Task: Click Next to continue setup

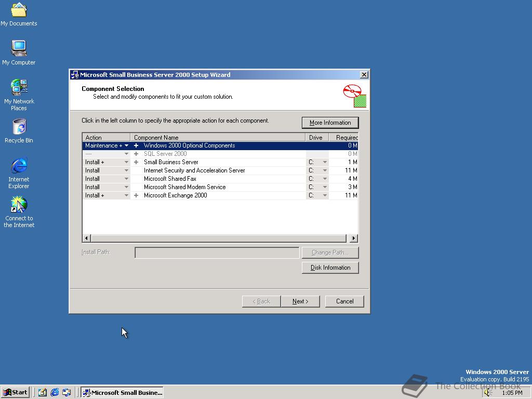Action: click(300, 301)
